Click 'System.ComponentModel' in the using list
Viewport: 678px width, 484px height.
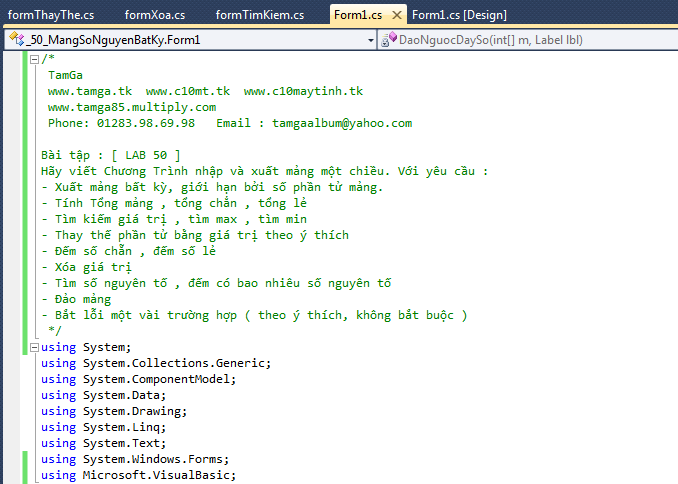pos(157,379)
